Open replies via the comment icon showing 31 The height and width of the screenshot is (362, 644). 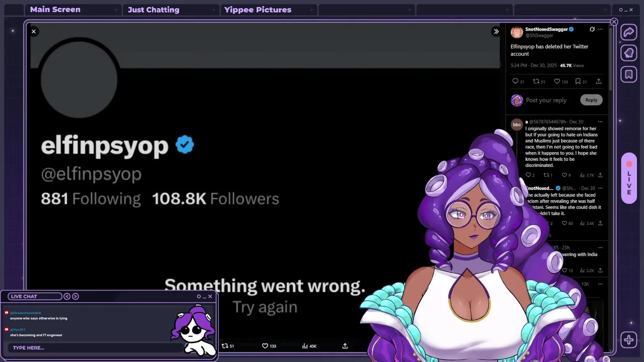518,81
